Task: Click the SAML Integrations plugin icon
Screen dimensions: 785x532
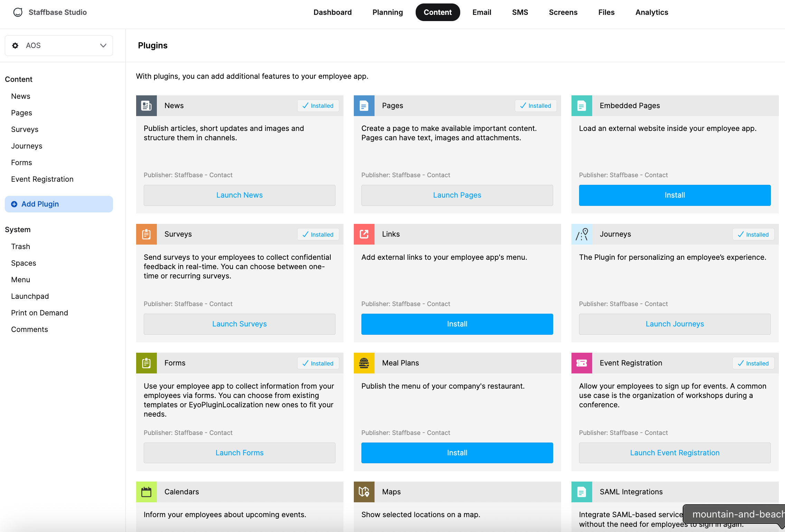Action: 582,492
